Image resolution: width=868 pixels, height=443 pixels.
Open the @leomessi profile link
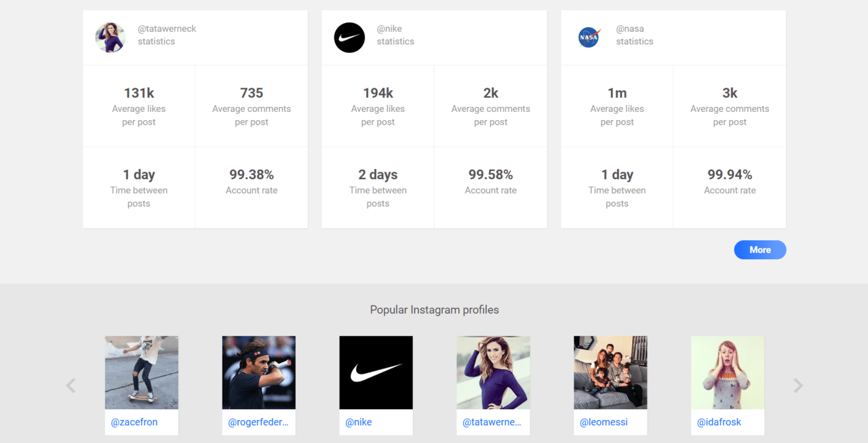pyautogui.click(x=604, y=422)
